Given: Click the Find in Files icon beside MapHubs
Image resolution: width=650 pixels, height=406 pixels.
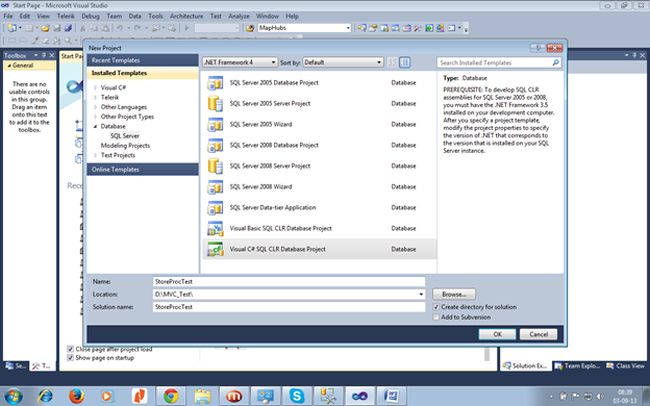Looking at the screenshot, I should [250, 28].
